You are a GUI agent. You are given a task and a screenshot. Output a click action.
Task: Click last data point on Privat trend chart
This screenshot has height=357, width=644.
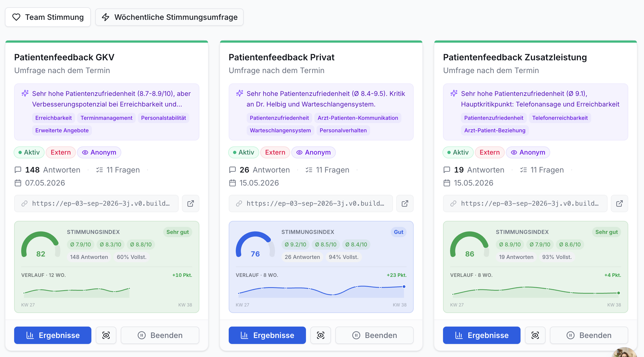404,287
